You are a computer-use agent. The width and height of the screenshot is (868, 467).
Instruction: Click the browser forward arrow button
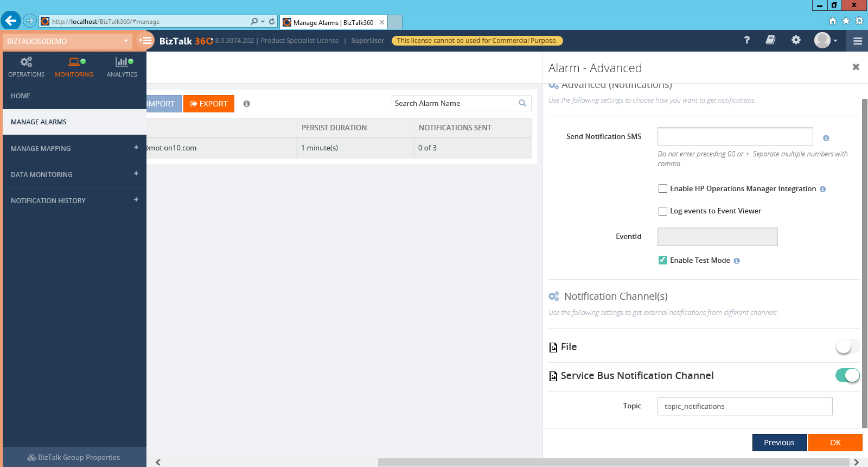coord(30,21)
